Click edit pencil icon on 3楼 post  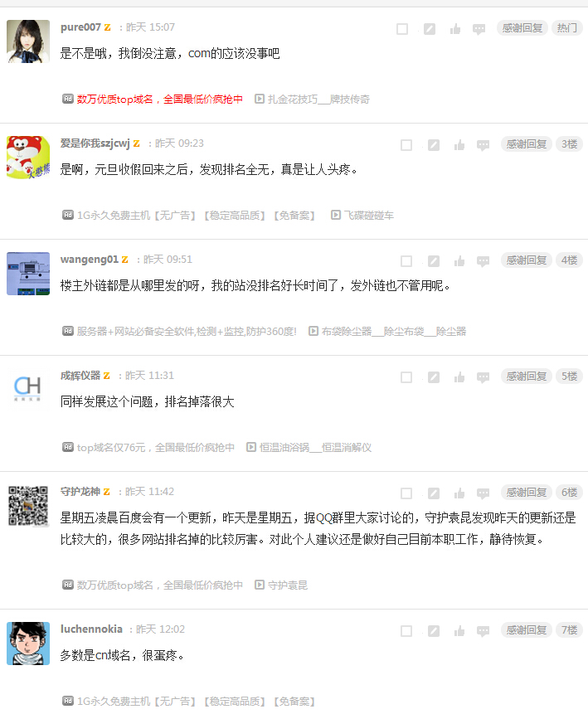coord(434,145)
